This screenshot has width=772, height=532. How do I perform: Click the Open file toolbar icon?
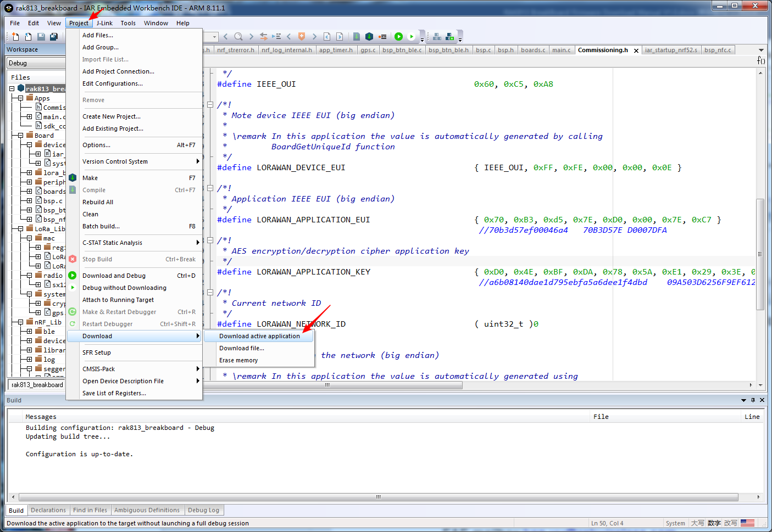(28, 37)
